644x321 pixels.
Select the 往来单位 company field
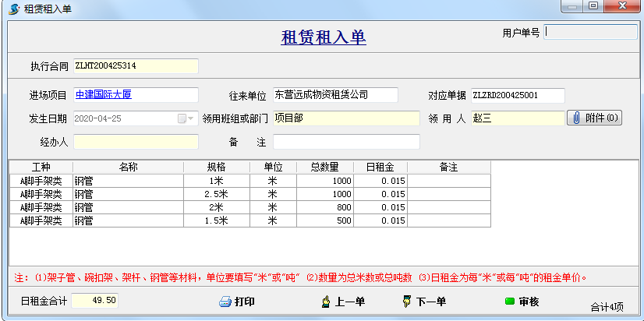pos(334,95)
